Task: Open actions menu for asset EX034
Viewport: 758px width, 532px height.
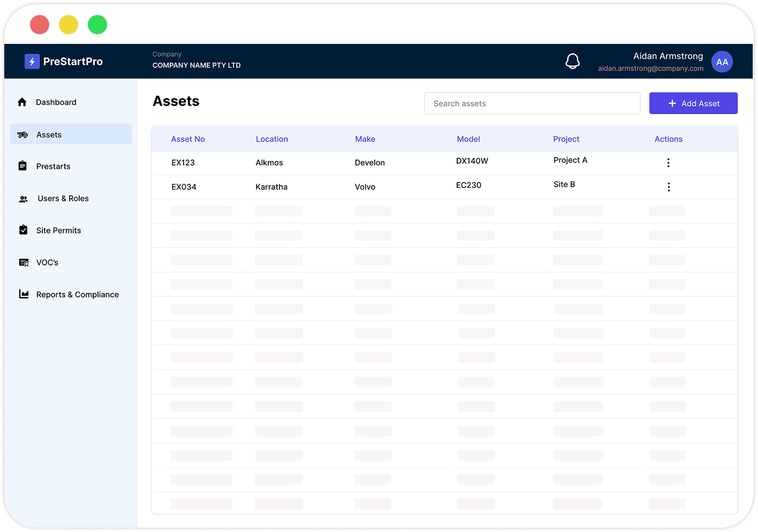Action: (668, 187)
